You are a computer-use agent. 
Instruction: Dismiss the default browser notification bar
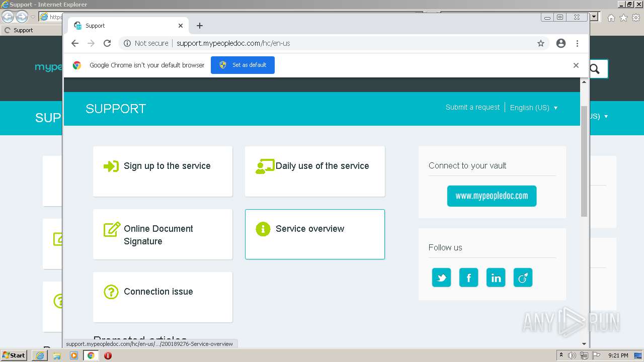click(576, 65)
